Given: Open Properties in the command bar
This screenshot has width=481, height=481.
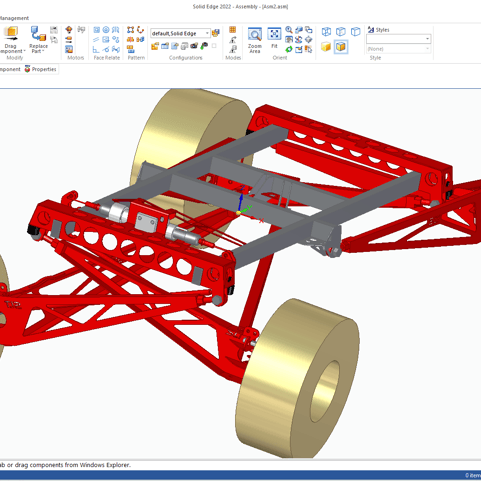Looking at the screenshot, I should (x=41, y=69).
